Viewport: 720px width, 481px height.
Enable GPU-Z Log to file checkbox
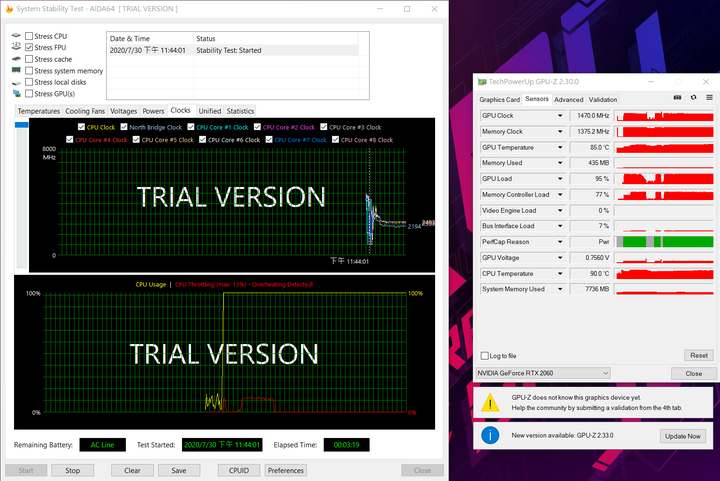coord(484,356)
